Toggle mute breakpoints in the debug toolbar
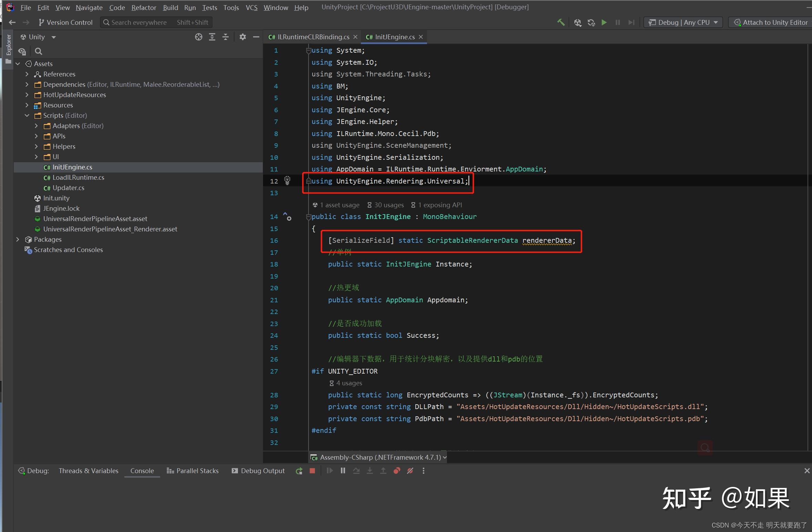This screenshot has height=532, width=812. click(x=410, y=471)
